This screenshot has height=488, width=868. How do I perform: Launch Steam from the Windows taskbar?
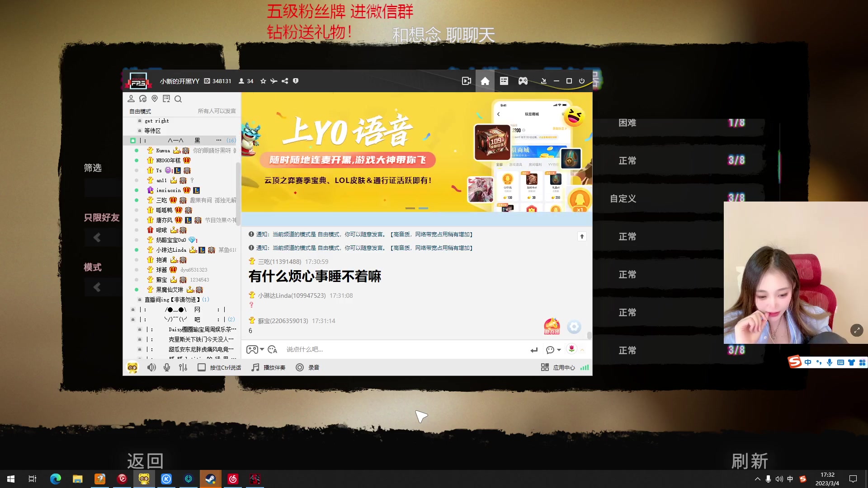click(x=211, y=479)
